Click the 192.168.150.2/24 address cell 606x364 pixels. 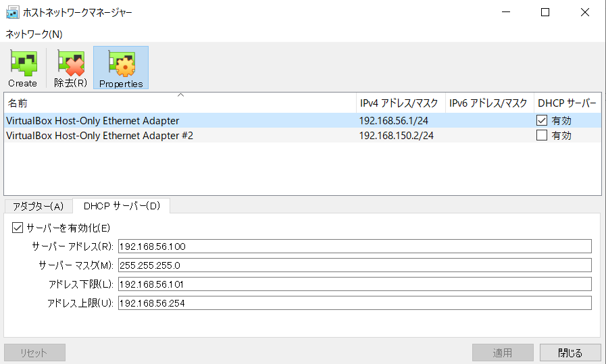[397, 135]
